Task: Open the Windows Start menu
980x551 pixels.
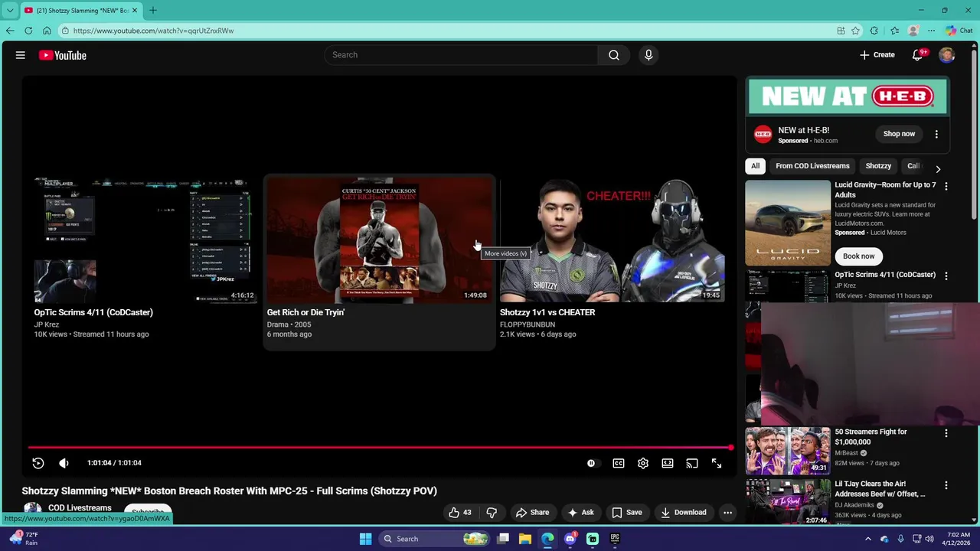Action: click(x=365, y=539)
